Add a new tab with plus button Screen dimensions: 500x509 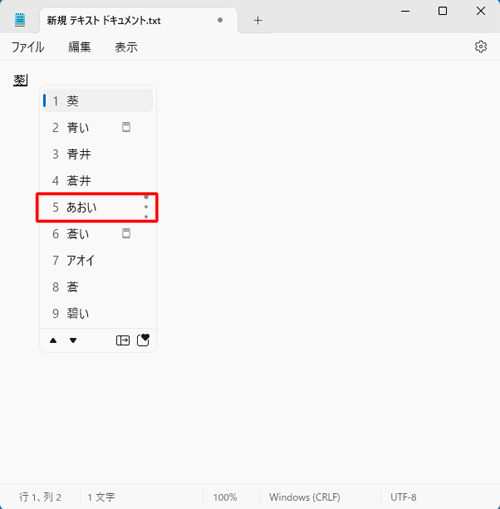tap(258, 21)
